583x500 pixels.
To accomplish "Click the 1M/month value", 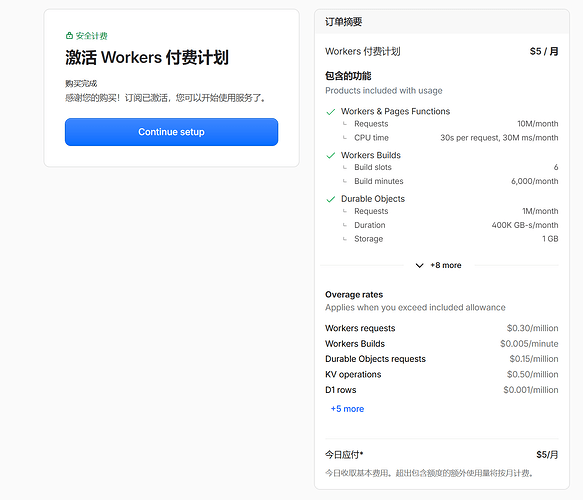I will [x=540, y=211].
